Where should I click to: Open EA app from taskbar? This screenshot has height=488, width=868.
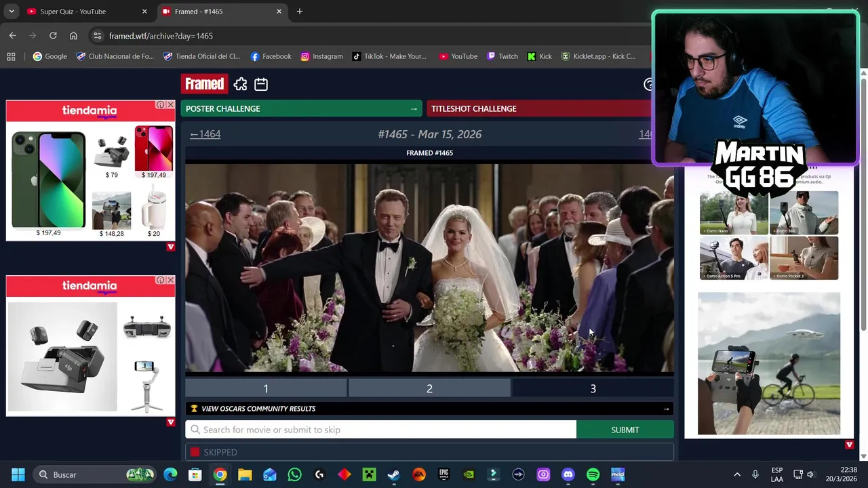(419, 474)
